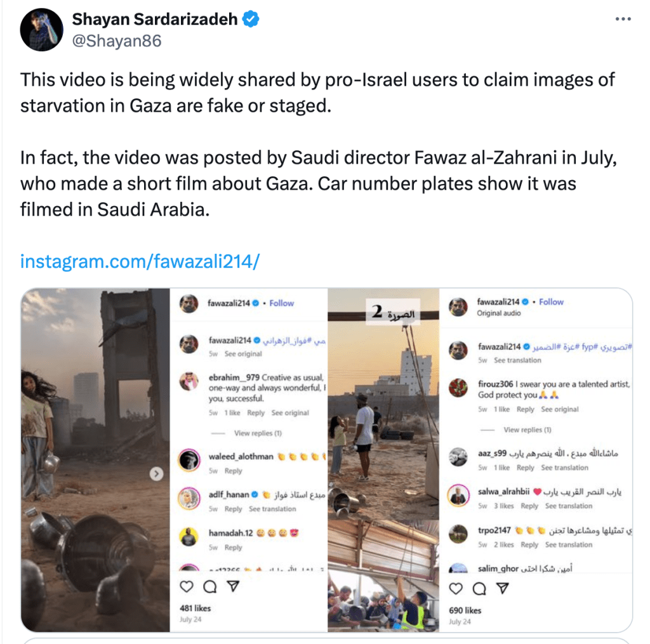Click next-slide arrow on the left photo

tap(157, 474)
